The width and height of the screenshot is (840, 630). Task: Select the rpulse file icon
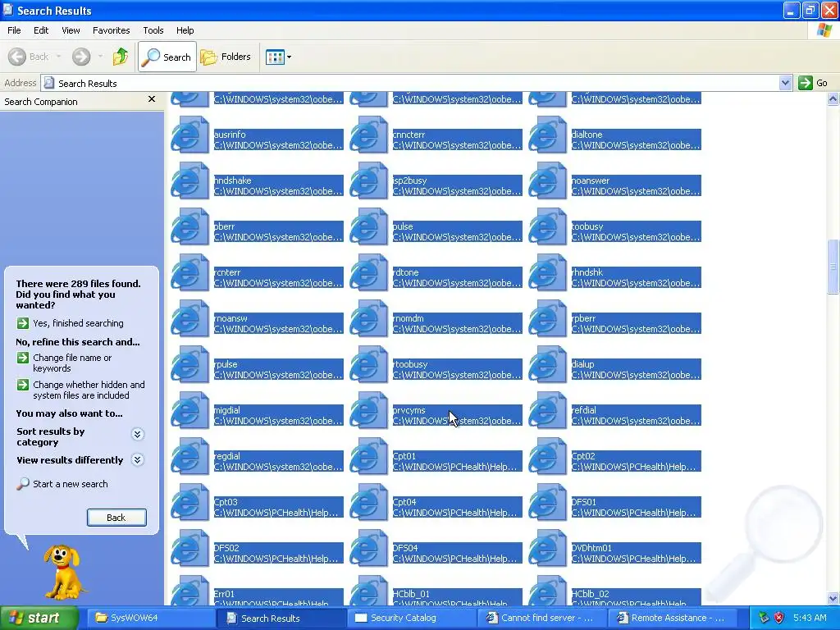[x=189, y=365]
